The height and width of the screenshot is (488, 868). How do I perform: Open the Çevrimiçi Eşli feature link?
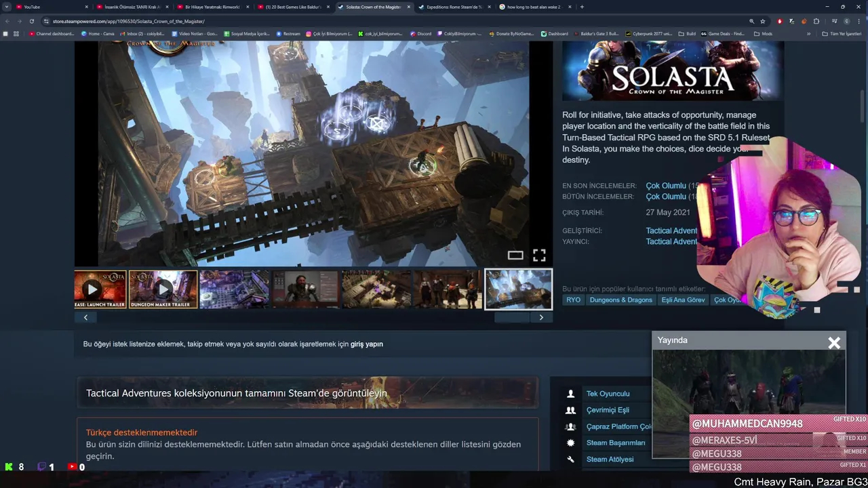pyautogui.click(x=608, y=410)
